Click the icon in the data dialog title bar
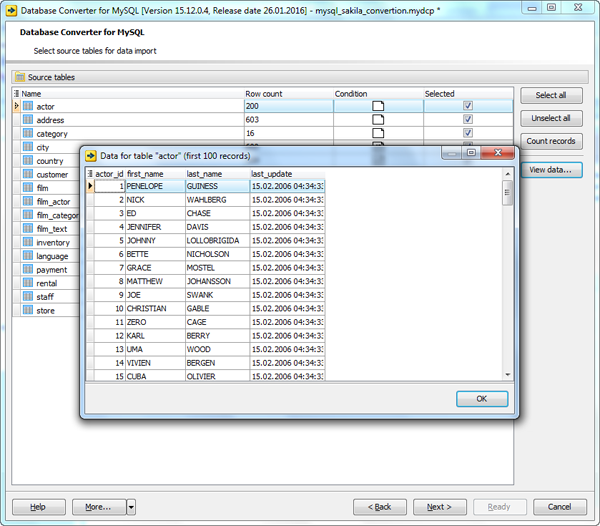Screen dimensions: 600x526 click(91, 156)
